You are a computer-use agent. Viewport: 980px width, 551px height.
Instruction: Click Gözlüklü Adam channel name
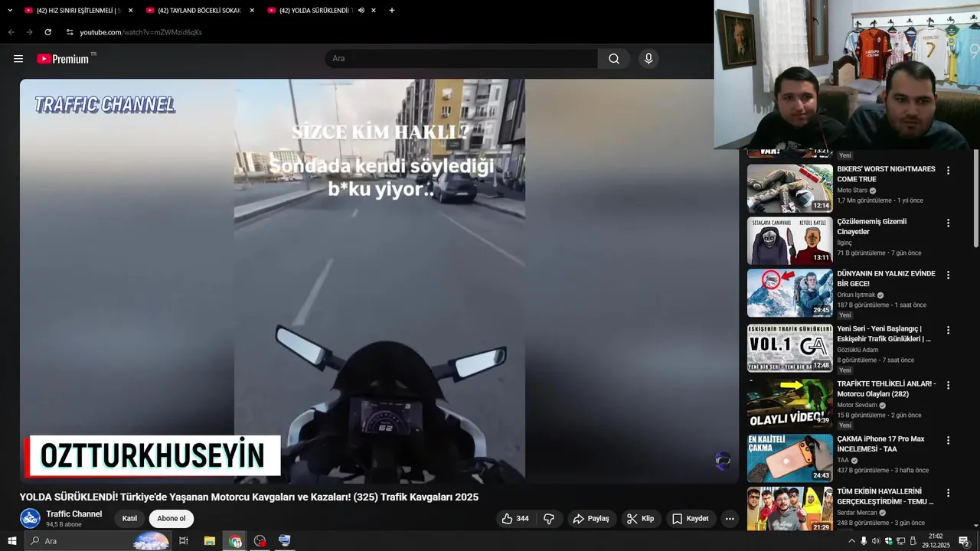coord(857,350)
